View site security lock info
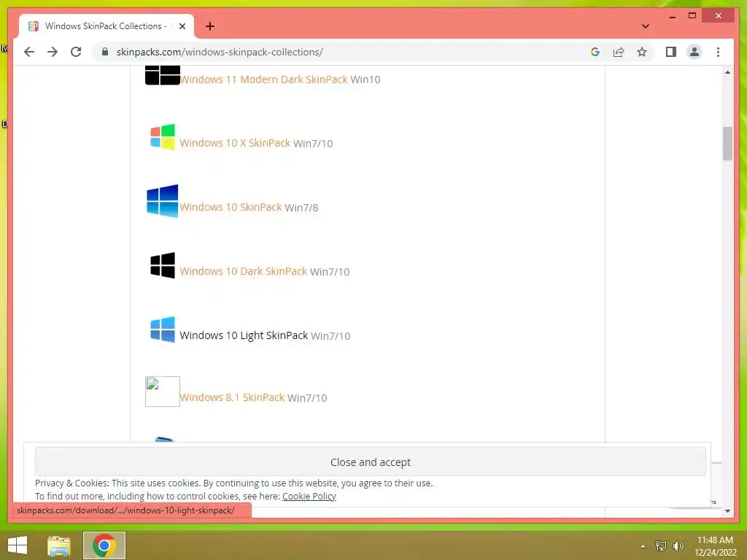Image resolution: width=747 pixels, height=560 pixels. 105,52
